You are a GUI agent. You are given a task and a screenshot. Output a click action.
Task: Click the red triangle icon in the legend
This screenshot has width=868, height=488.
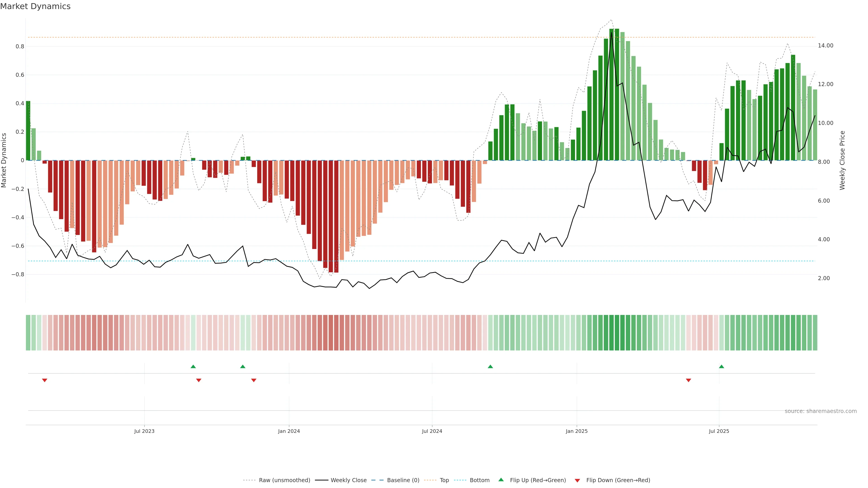pyautogui.click(x=577, y=481)
